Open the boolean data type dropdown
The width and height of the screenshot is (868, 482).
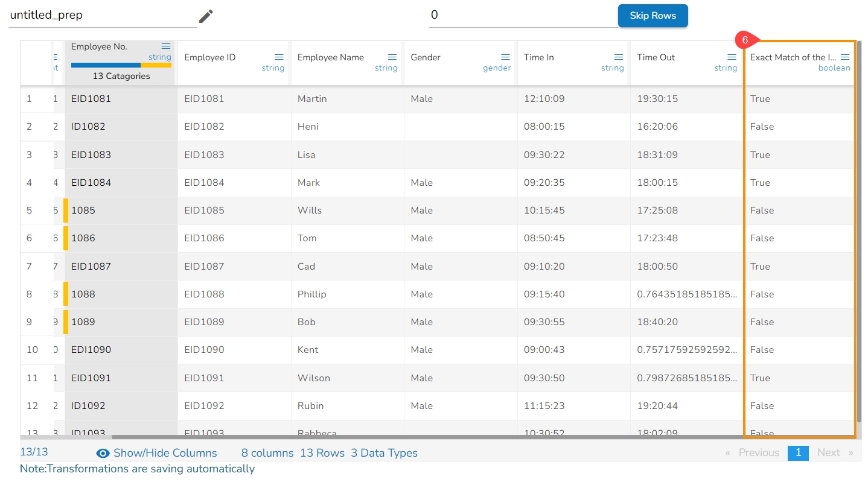tap(834, 68)
